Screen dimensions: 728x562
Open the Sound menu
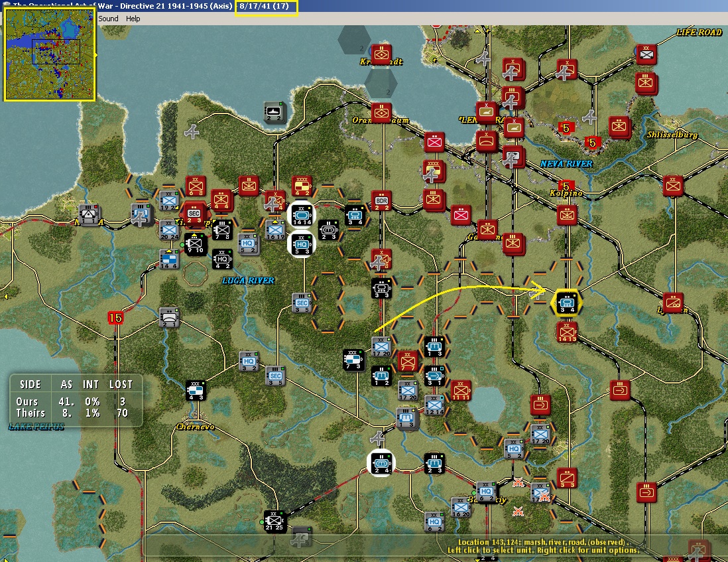[108, 19]
